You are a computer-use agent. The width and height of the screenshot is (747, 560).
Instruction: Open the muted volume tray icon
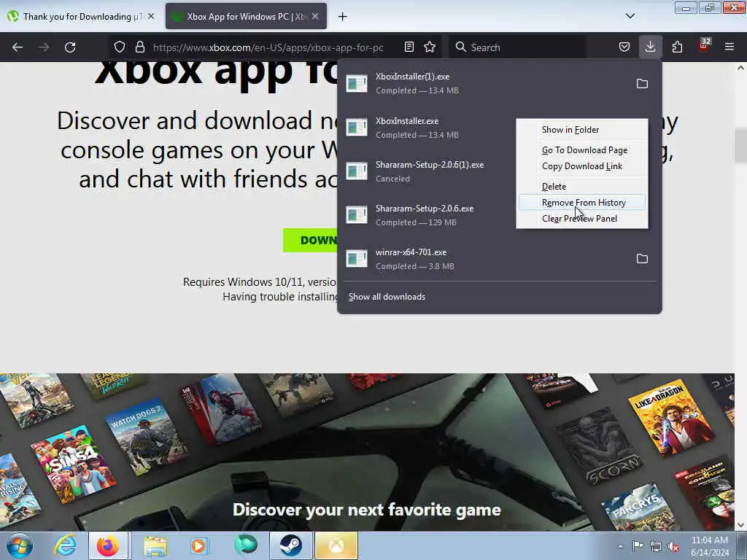pos(673,547)
